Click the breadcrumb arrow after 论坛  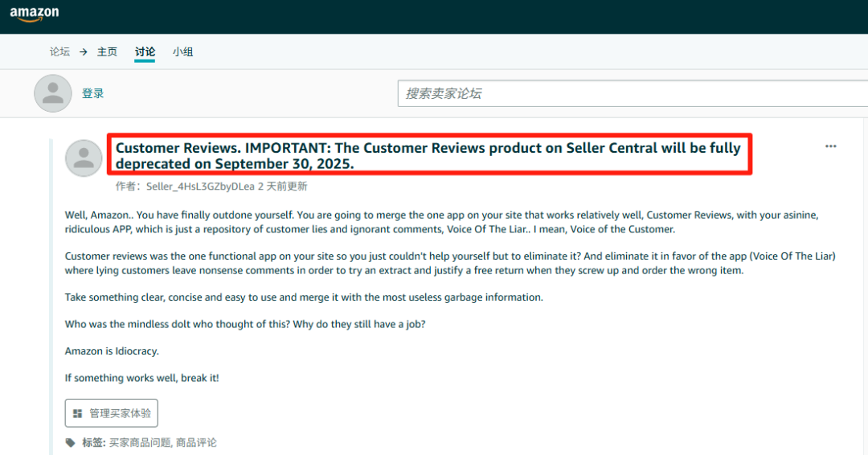(83, 52)
